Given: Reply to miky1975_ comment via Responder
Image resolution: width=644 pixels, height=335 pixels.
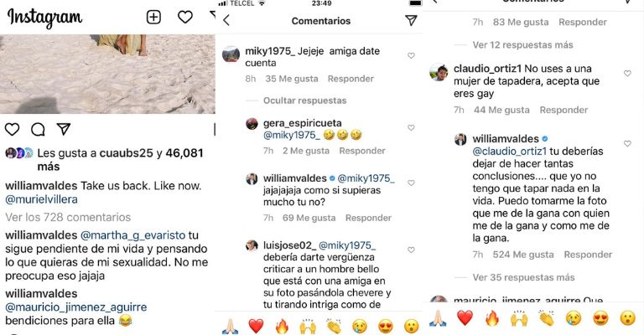Looking at the screenshot, I should click(351, 79).
